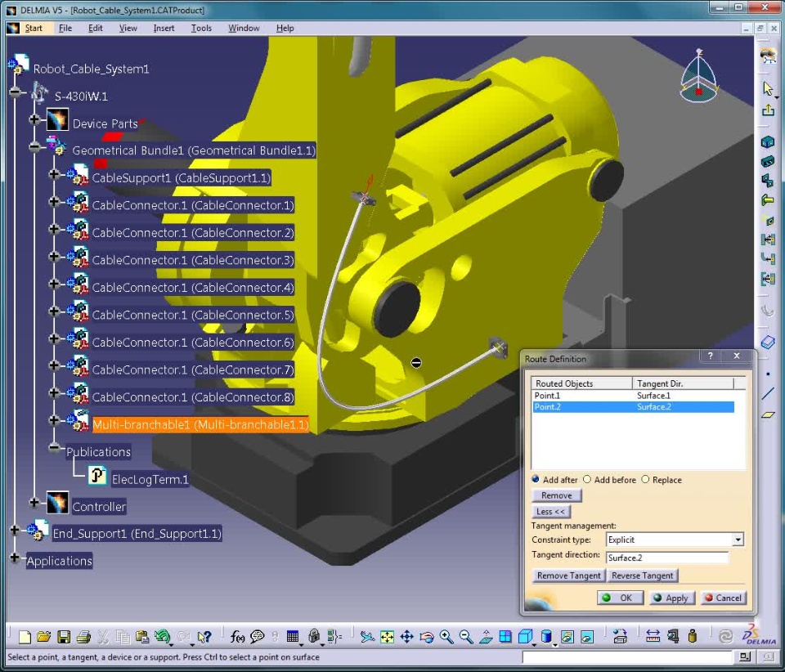Image resolution: width=785 pixels, height=672 pixels.
Task: Click the Paste clipboard icon
Action: (x=142, y=637)
